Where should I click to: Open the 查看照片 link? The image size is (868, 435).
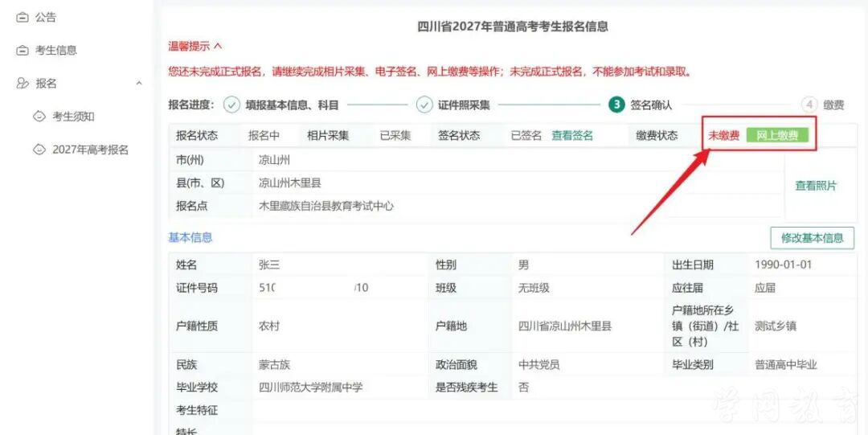pyautogui.click(x=816, y=187)
